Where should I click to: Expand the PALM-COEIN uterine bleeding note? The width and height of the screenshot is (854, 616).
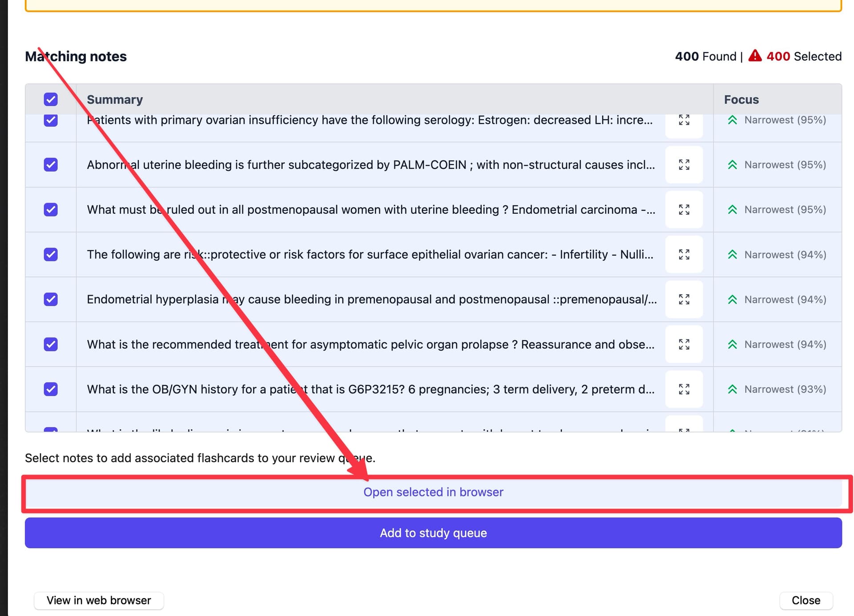(684, 165)
